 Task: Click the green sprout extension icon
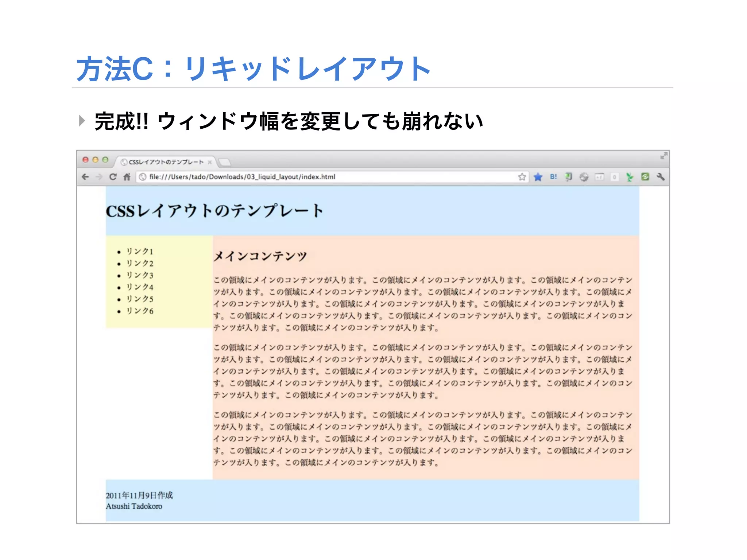[x=630, y=177]
